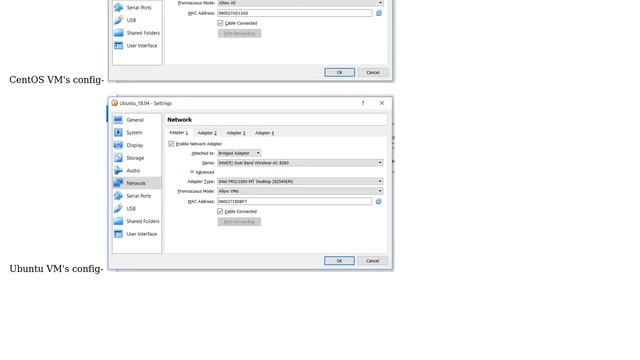Click Cancel in CentOS settings dialog

373,73
